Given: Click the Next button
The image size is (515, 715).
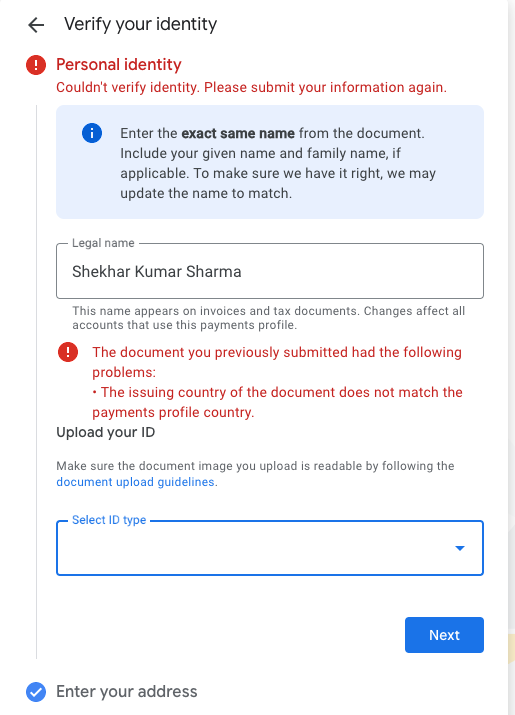Looking at the screenshot, I should 444,635.
